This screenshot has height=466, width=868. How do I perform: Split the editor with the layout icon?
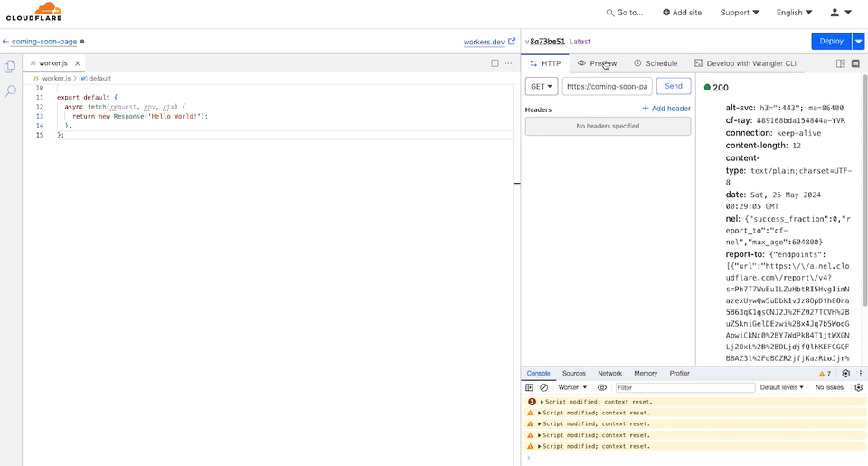495,63
